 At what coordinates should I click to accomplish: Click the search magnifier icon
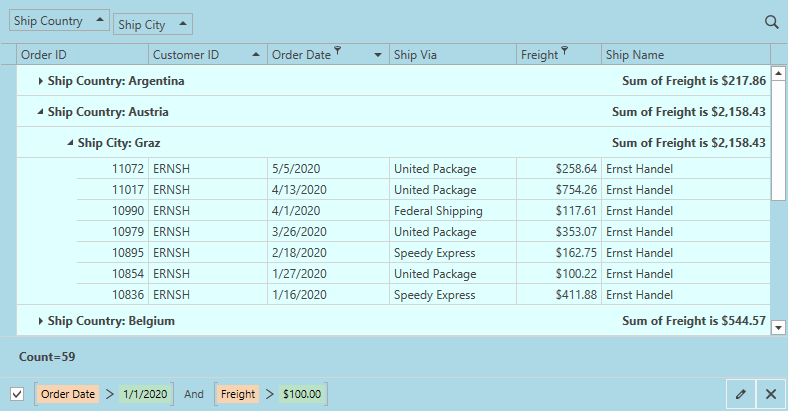pos(771,22)
